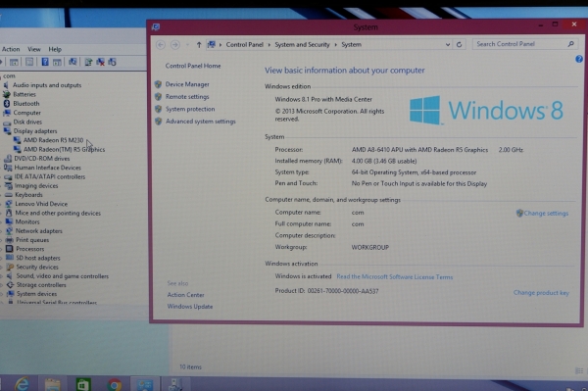The height and width of the screenshot is (391, 588).
Task: Click the Batteries category icon
Action: point(7,94)
